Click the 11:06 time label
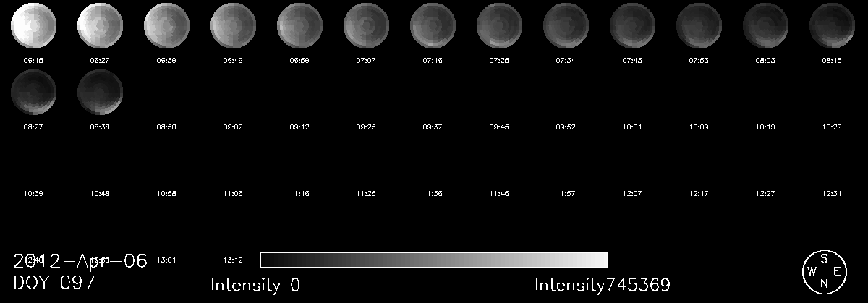This screenshot has height=303, width=868. pos(233,194)
